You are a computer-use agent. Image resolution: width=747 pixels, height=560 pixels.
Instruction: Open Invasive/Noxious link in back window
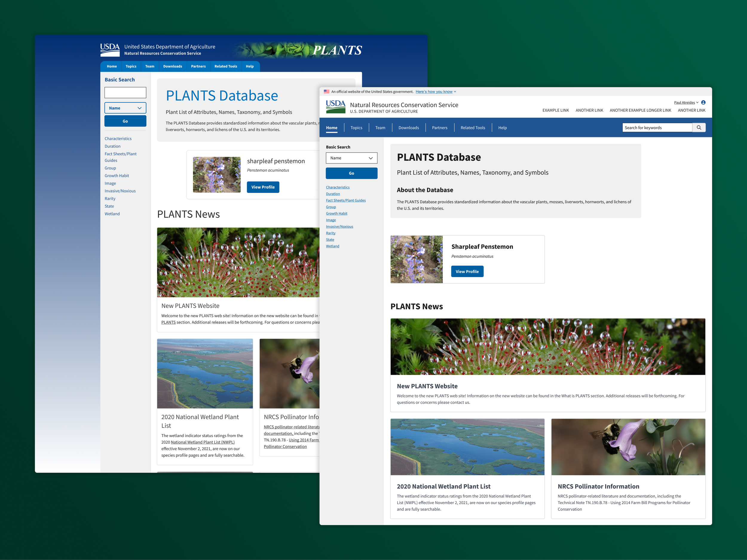coord(120,191)
